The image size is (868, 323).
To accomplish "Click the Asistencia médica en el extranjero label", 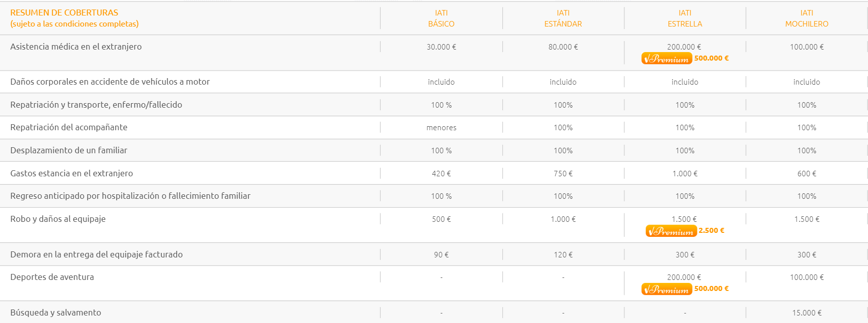I will pyautogui.click(x=76, y=47).
